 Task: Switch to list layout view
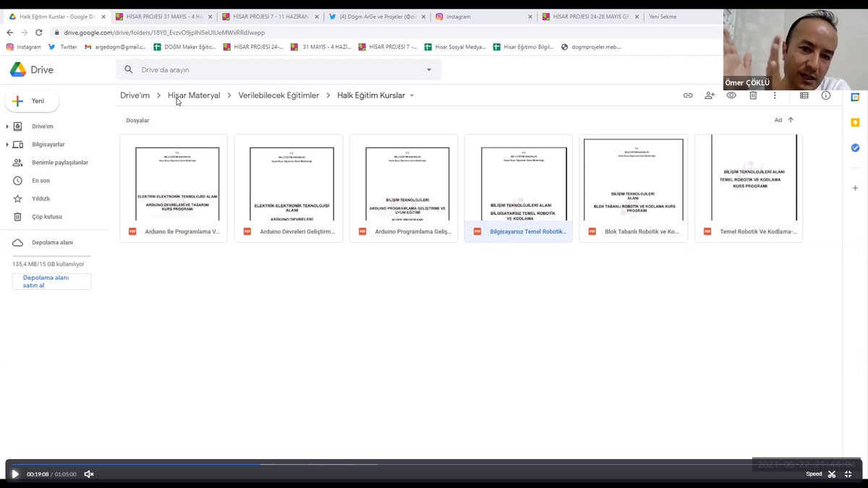click(804, 95)
